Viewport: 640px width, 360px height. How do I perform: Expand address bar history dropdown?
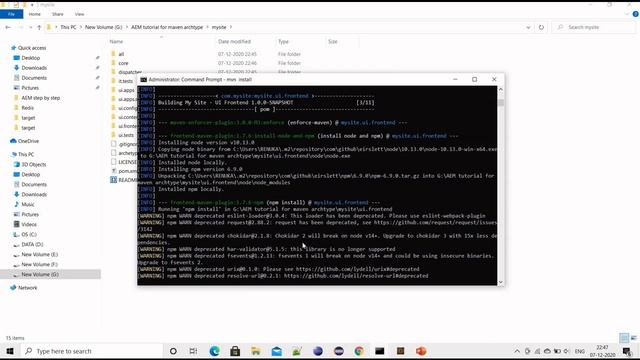coord(528,27)
